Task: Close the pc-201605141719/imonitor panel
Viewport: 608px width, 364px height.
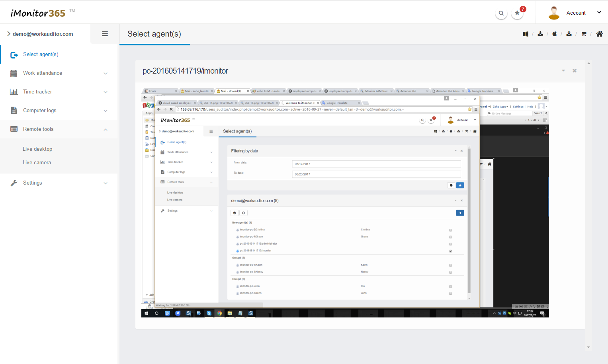Action: [x=575, y=71]
